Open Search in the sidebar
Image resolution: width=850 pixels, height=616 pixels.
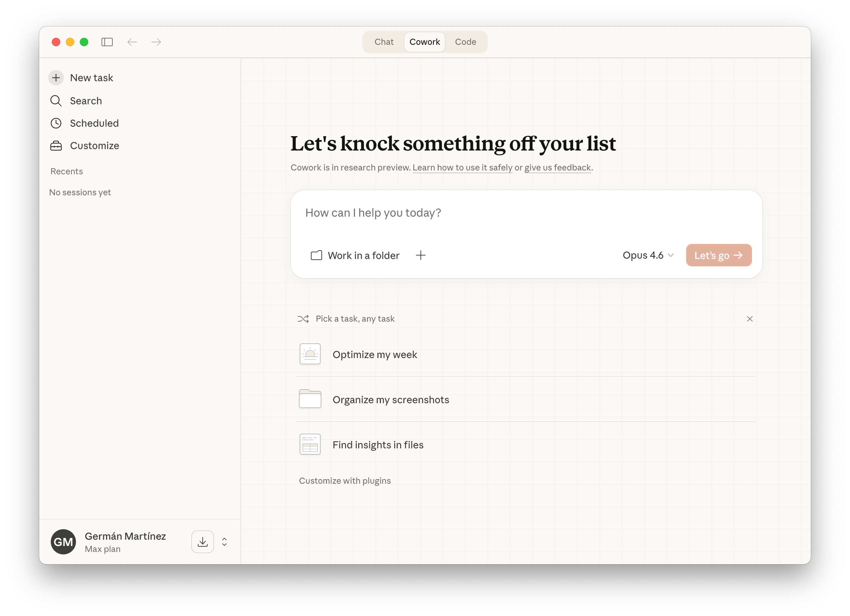coord(85,101)
